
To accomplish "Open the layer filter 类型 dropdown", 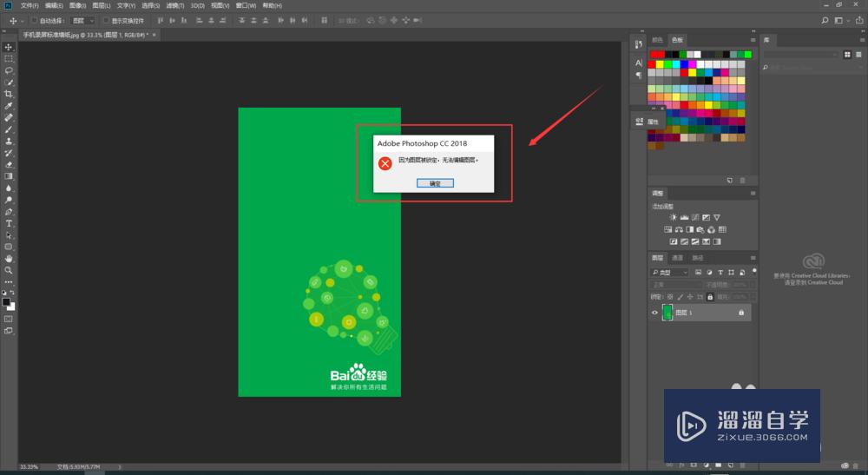I will tap(670, 273).
